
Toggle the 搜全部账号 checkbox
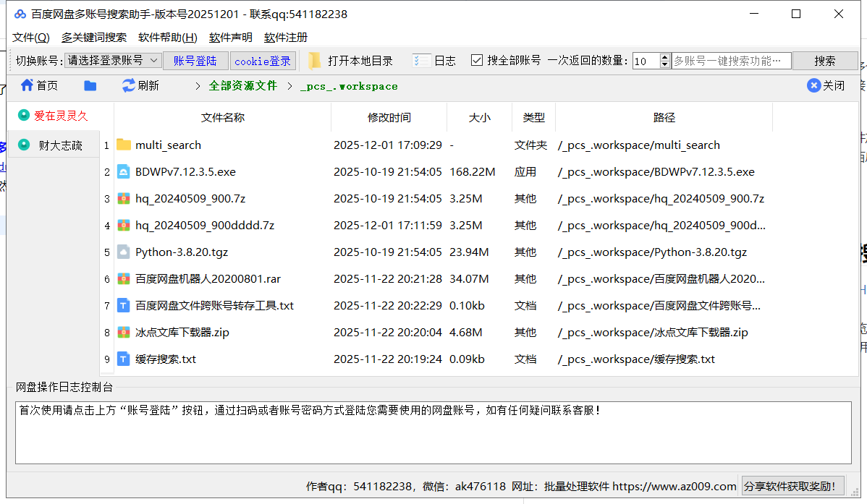477,61
